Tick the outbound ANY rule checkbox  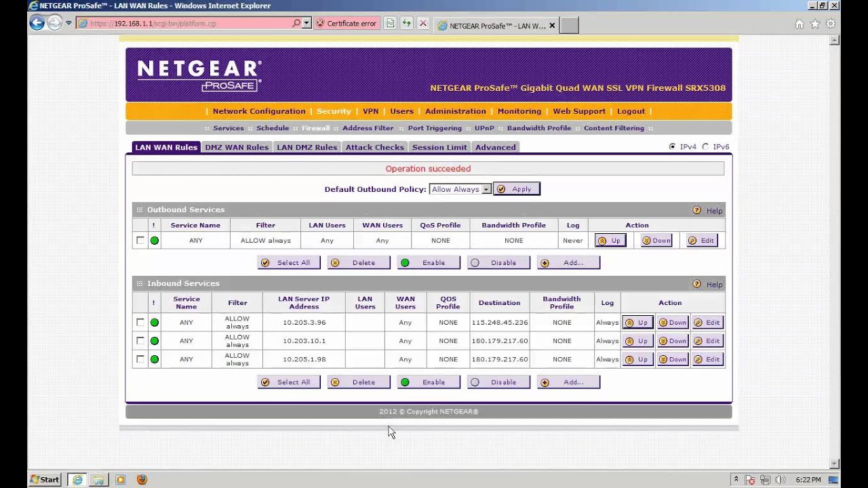[x=140, y=241]
